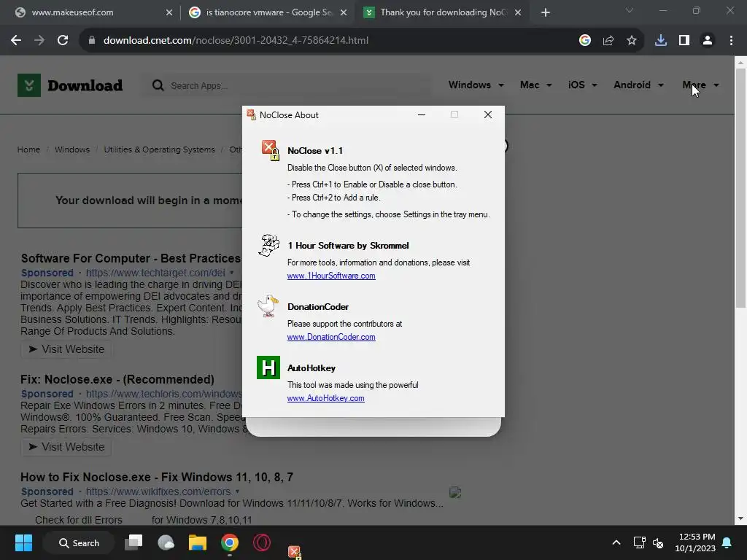This screenshot has height=560, width=747.
Task: Click the page's vertical scrollbar thumb
Action: [740, 187]
